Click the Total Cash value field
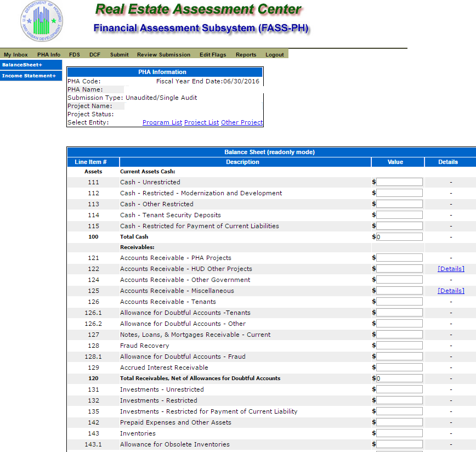 pos(399,237)
